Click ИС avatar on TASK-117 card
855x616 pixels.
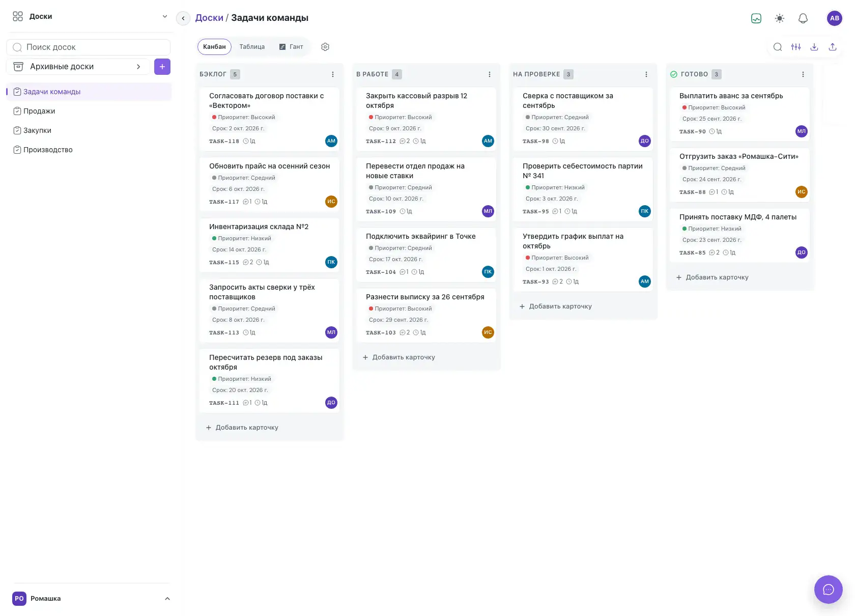point(331,202)
